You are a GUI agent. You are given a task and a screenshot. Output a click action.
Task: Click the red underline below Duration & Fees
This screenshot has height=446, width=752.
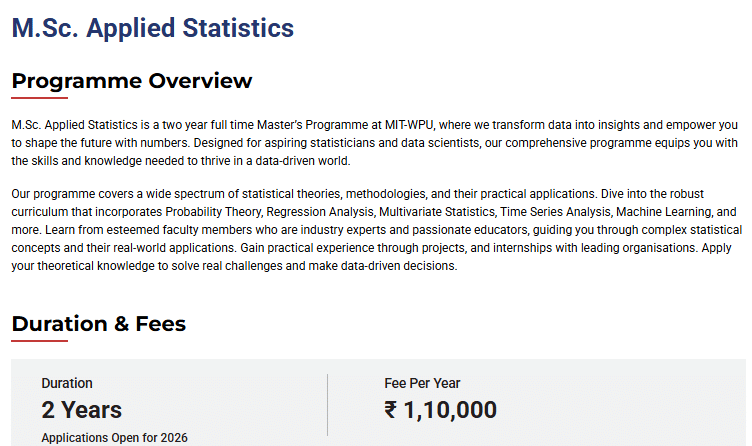pyautogui.click(x=39, y=342)
